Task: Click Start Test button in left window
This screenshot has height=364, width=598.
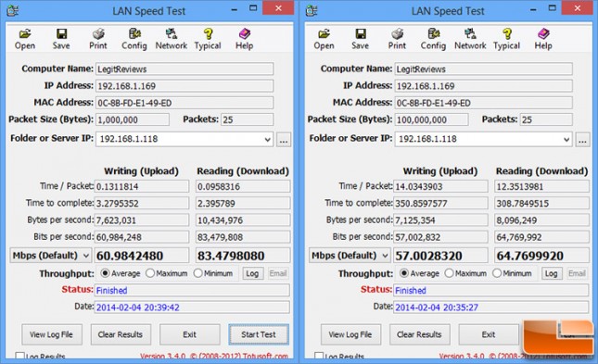Action: pyautogui.click(x=259, y=334)
